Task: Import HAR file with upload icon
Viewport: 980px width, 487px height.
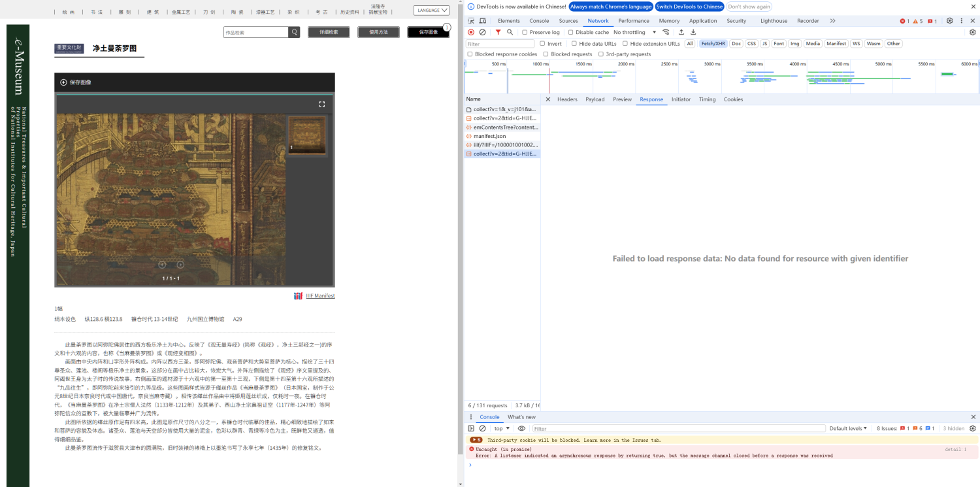Action: click(681, 32)
